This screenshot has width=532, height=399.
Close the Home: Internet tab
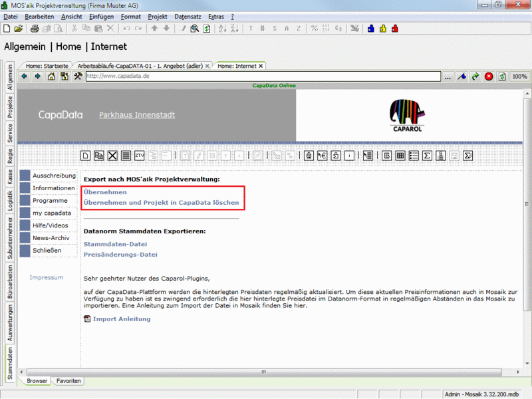(x=261, y=66)
